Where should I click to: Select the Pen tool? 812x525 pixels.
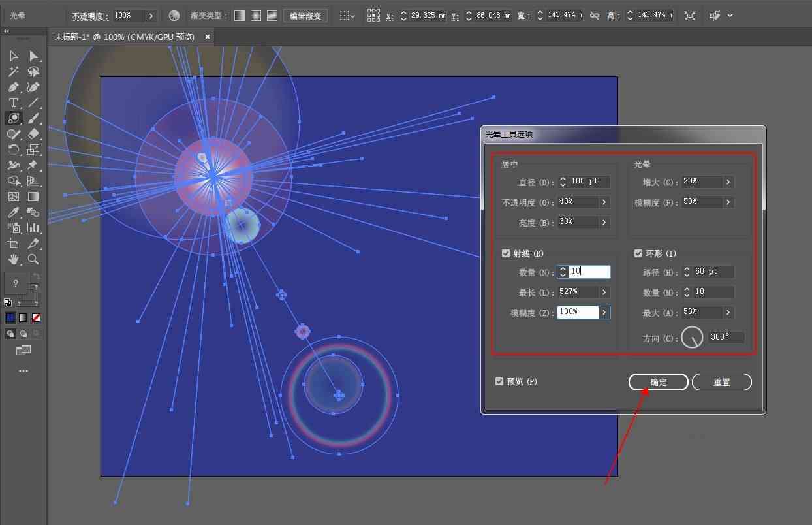13,87
